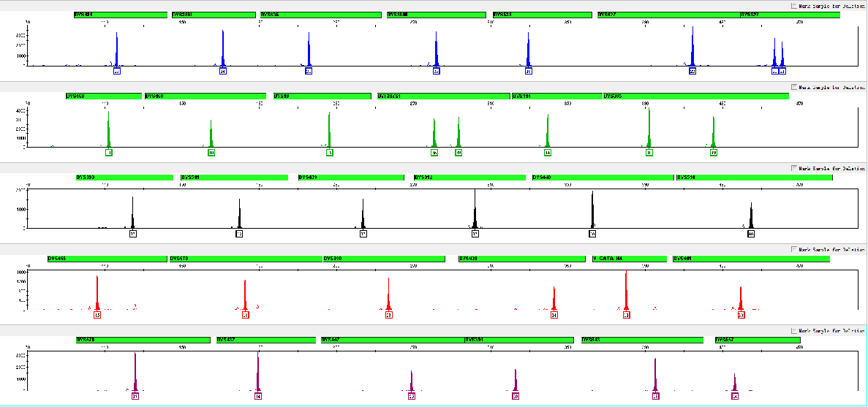The image size is (868, 407).
Task: Select the DYS438 locus bar in red panel
Action: point(522,259)
